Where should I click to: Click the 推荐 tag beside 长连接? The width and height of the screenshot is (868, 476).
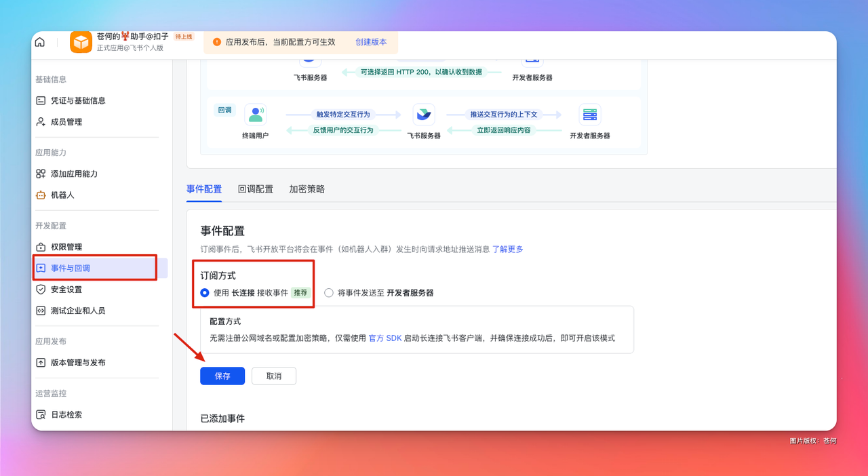(x=300, y=293)
